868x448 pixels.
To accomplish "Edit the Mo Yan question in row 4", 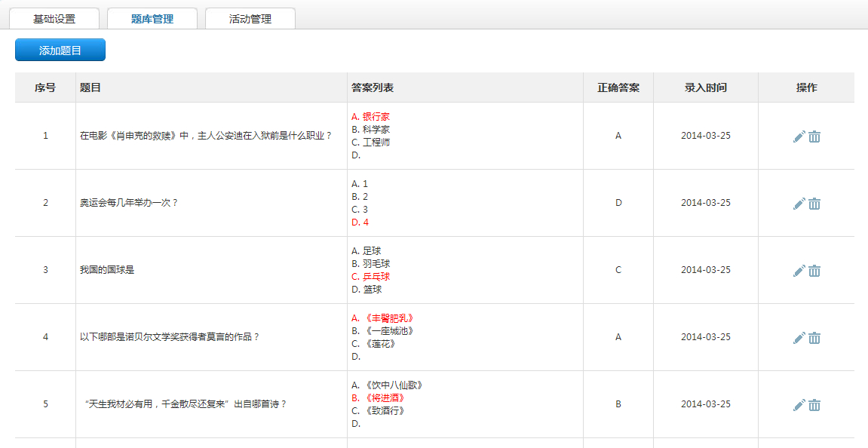I will [x=799, y=338].
